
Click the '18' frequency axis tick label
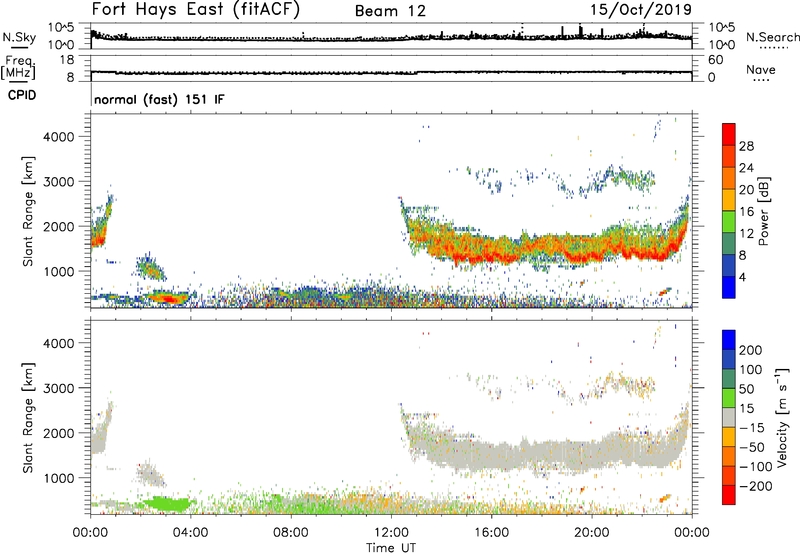click(x=67, y=60)
